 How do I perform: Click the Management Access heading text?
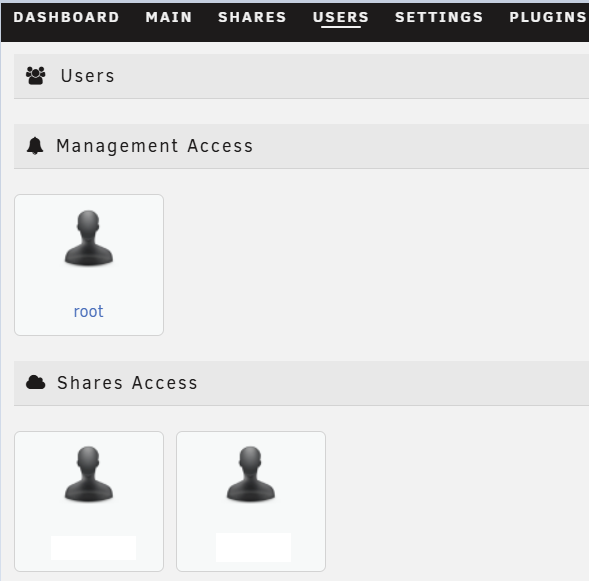154,146
